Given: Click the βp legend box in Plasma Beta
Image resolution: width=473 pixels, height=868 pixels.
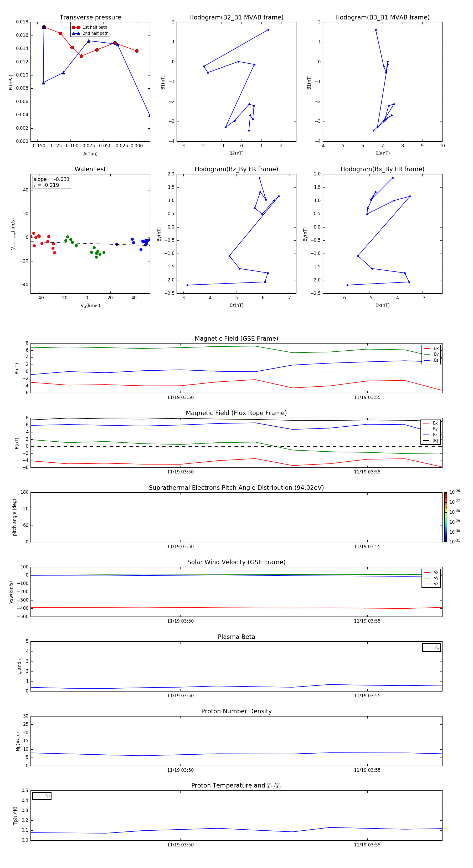Looking at the screenshot, I should click(431, 648).
